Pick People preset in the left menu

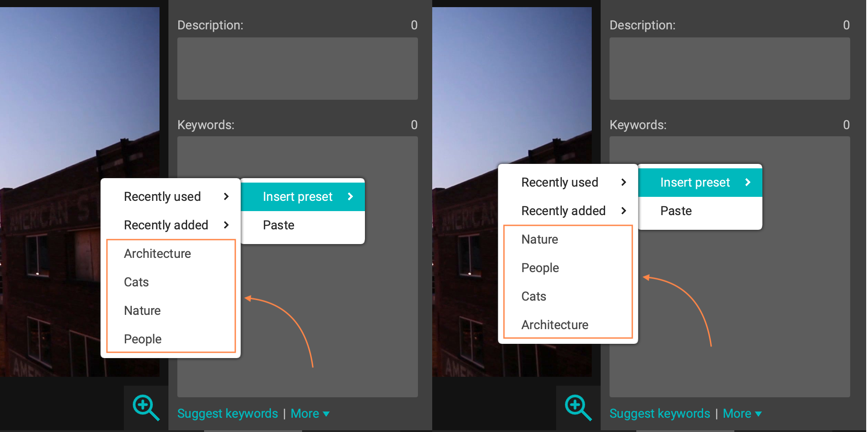143,339
